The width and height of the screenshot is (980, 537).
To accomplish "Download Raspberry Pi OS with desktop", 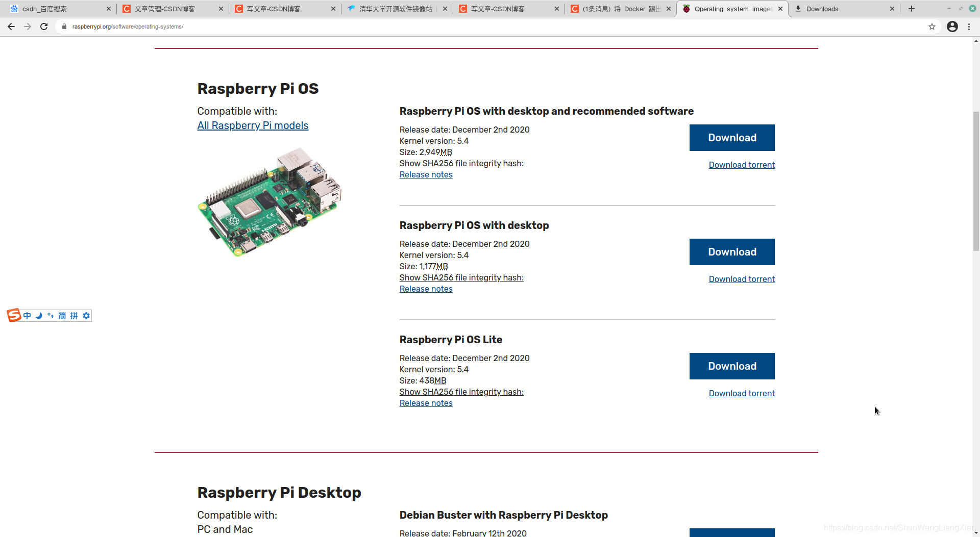I will click(732, 252).
